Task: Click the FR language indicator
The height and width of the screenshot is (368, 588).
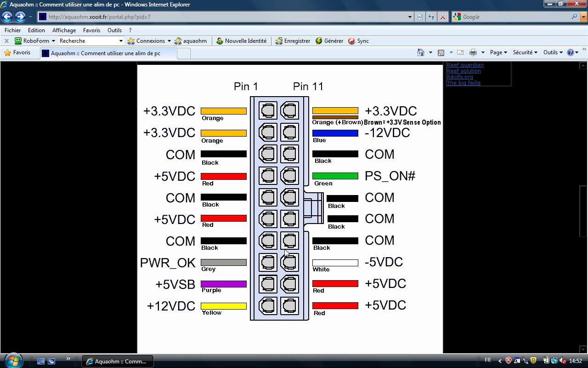Action: pyautogui.click(x=488, y=361)
